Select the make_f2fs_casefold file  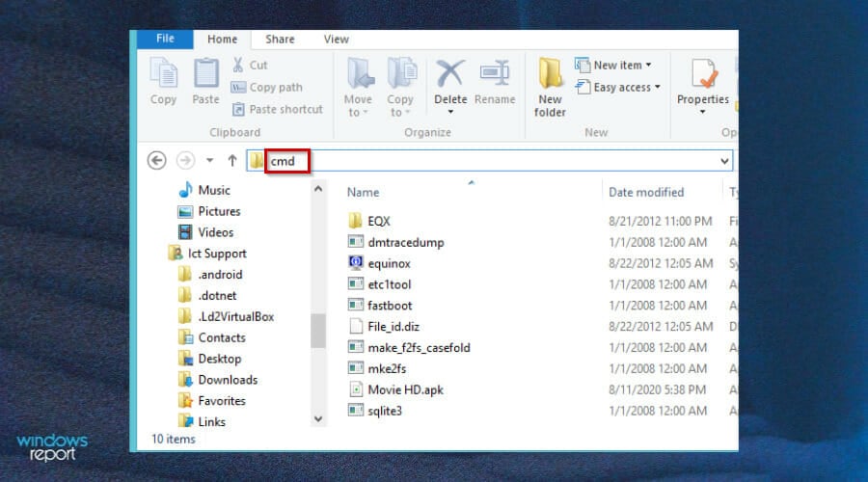[x=409, y=347]
